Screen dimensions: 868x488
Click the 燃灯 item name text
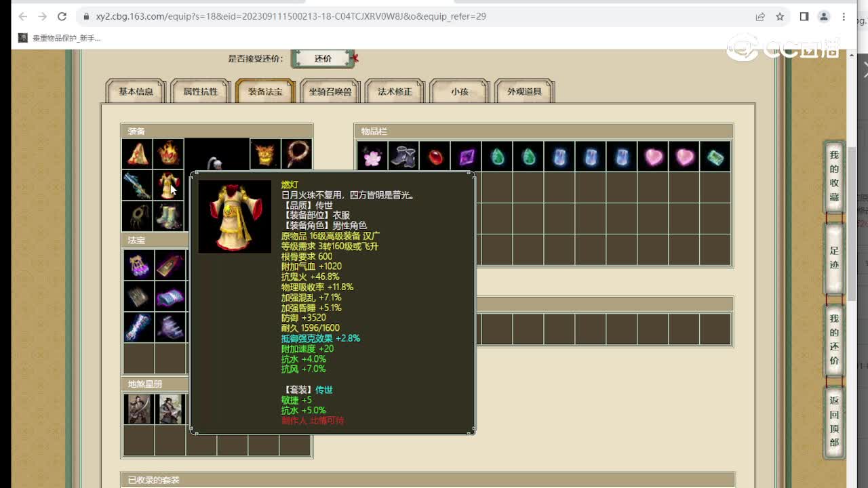290,184
